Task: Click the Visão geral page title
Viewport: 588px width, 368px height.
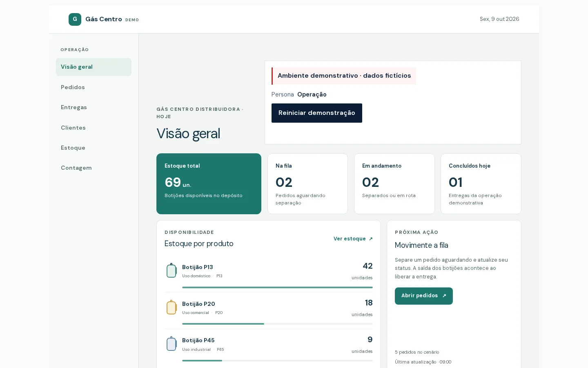Action: (188, 134)
